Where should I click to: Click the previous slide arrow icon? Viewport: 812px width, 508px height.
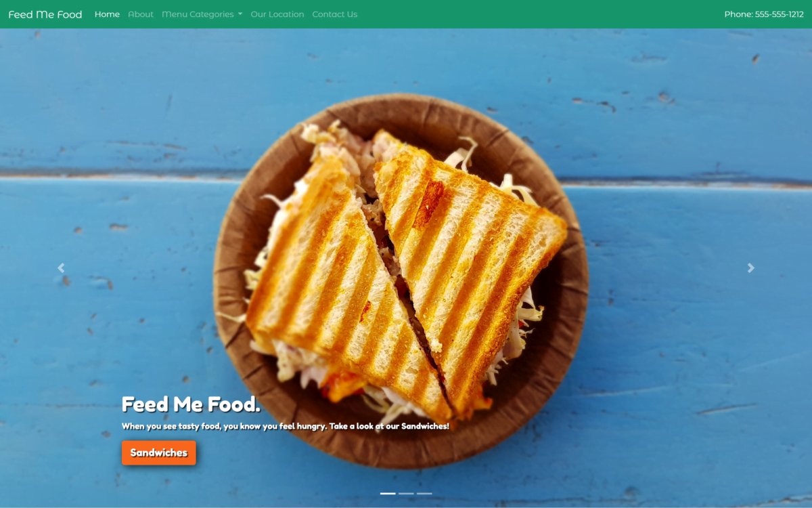click(61, 268)
